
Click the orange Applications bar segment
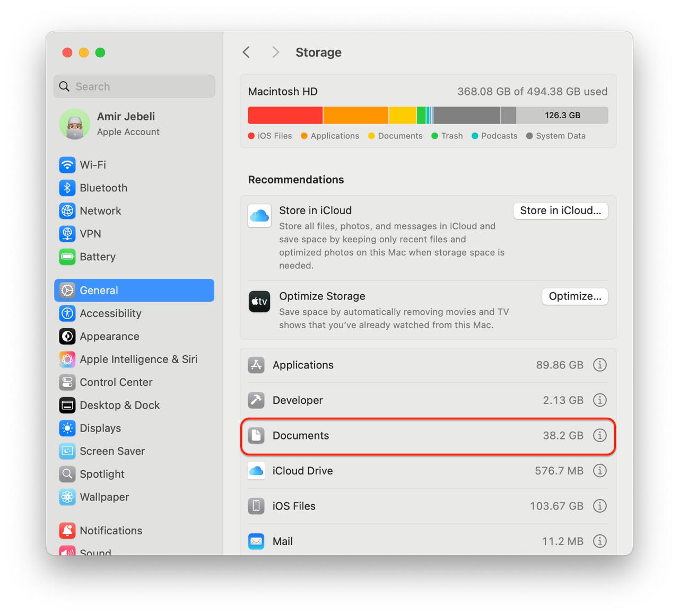356,115
